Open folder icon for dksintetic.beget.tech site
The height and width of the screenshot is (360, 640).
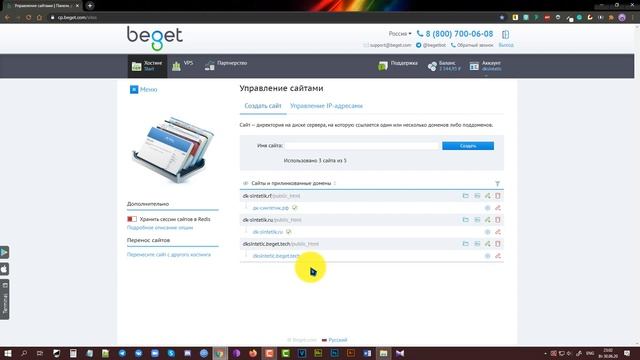point(465,244)
